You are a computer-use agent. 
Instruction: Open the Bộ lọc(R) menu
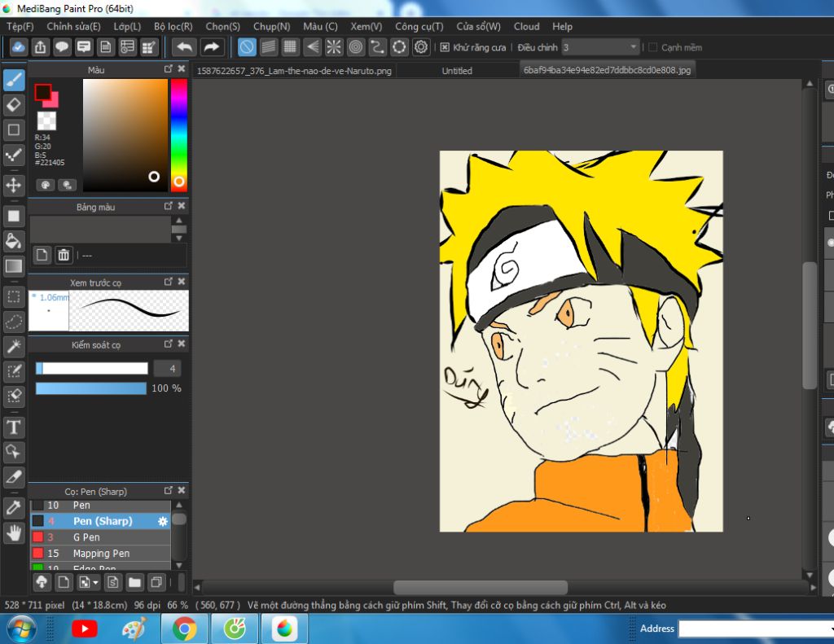(x=173, y=27)
